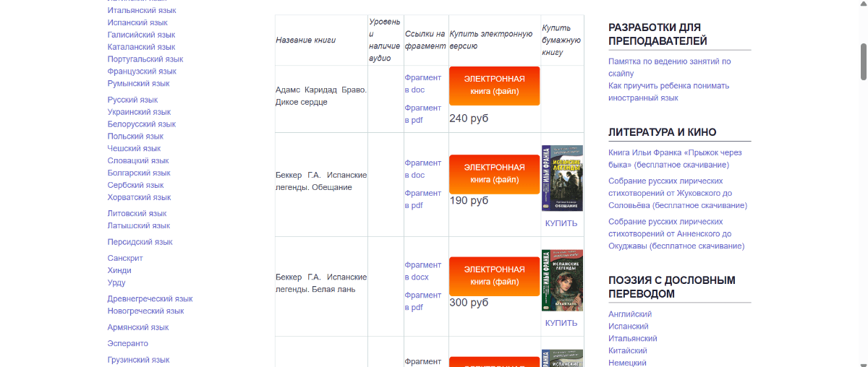This screenshot has width=868, height=367.
Task: Open Фрагмент в pdf for Обещание
Action: (422, 199)
